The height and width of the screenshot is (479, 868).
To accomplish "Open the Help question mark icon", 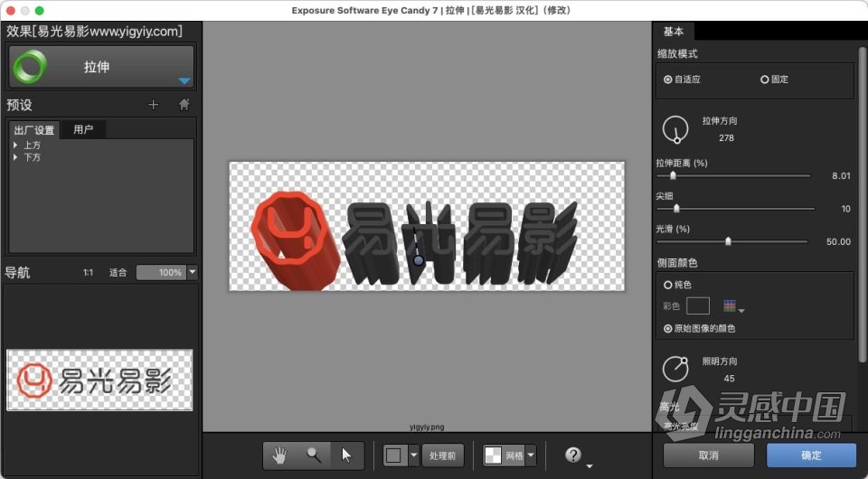I will 573,455.
